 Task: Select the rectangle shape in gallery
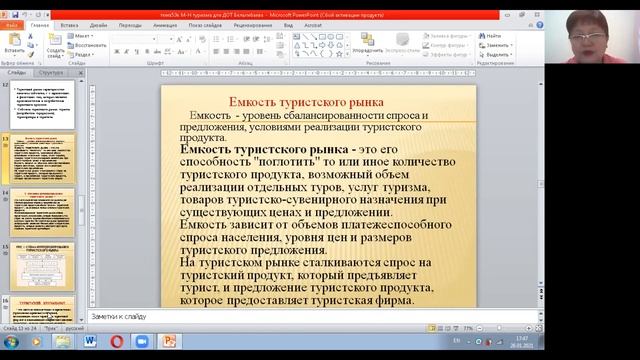coord(322,37)
